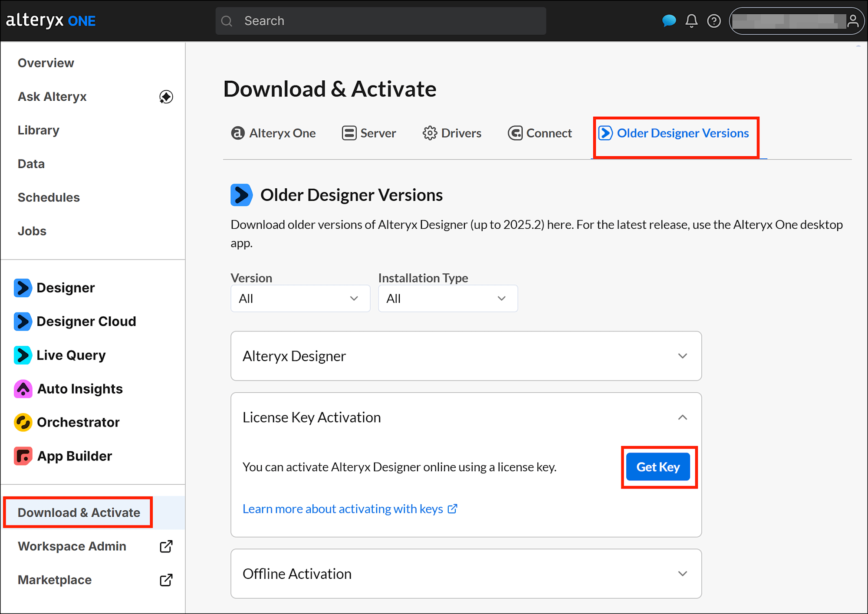Open the chat bubble icon in header
The width and height of the screenshot is (868, 614).
(669, 21)
